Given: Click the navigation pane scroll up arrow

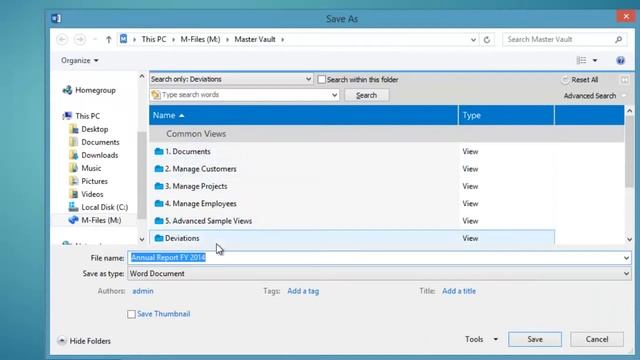Looking at the screenshot, I should click(142, 76).
